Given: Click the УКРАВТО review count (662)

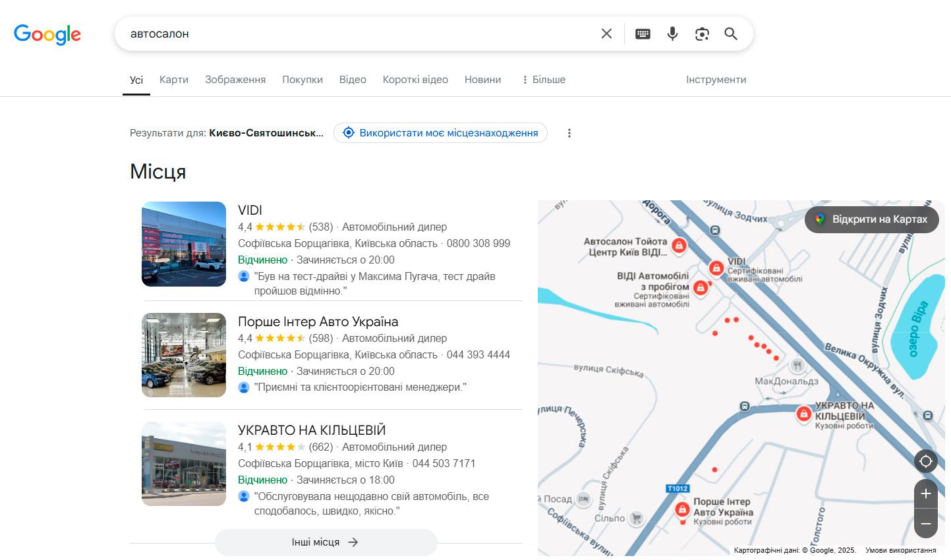Looking at the screenshot, I should (x=321, y=447).
